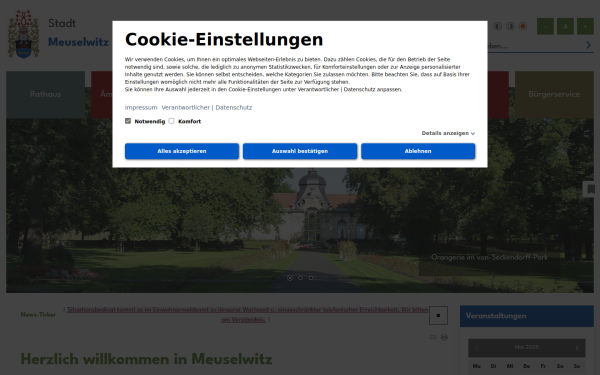Open Verantwortlicher | Datenschutz link
This screenshot has width=600, height=375.
click(207, 108)
